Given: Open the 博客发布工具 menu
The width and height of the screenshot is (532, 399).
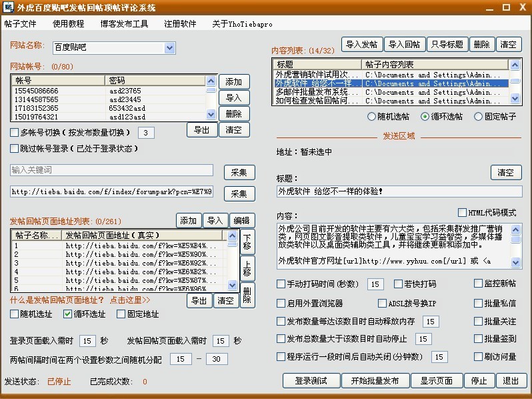Looking at the screenshot, I should 124,24.
